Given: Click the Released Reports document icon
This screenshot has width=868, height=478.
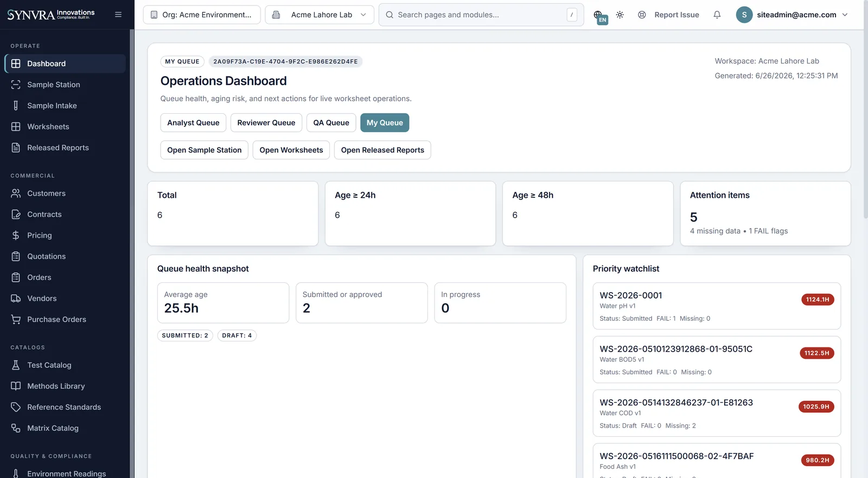Looking at the screenshot, I should [x=16, y=147].
